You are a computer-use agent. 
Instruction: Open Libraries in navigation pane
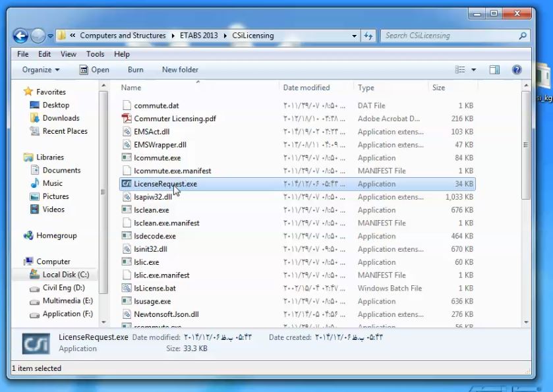tap(50, 157)
